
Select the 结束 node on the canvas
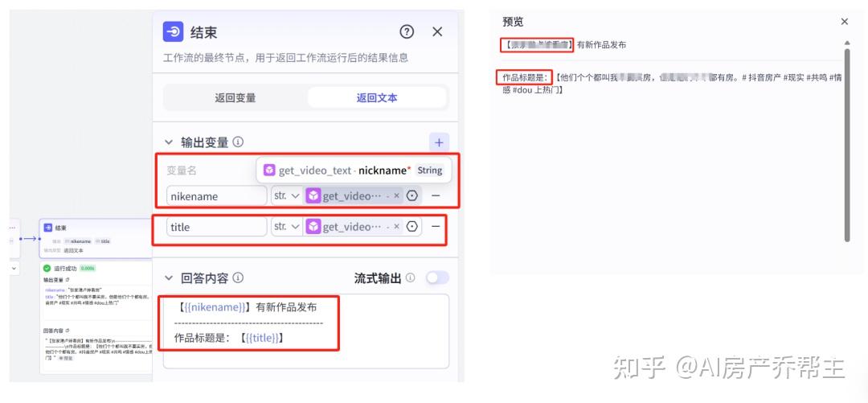(x=95, y=238)
